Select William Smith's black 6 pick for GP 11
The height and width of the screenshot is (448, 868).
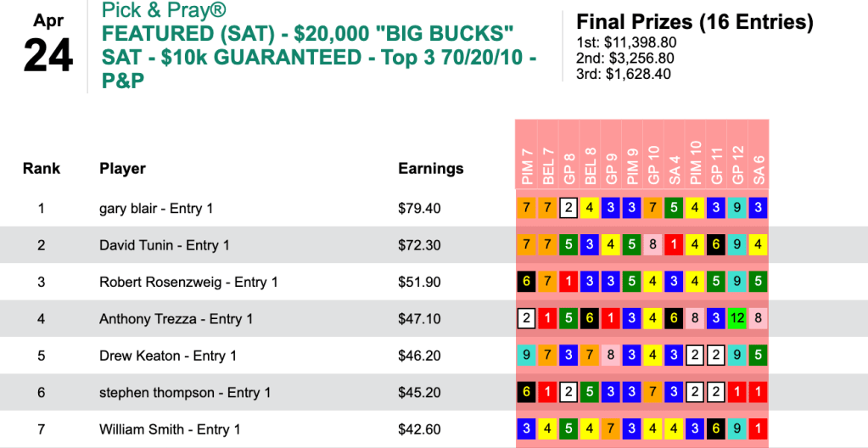click(717, 429)
